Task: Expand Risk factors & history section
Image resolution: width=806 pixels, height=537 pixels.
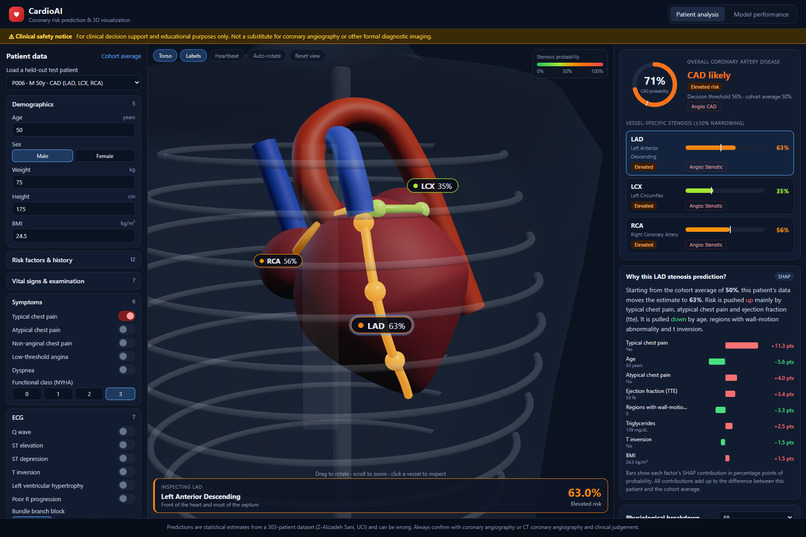Action: tap(74, 260)
